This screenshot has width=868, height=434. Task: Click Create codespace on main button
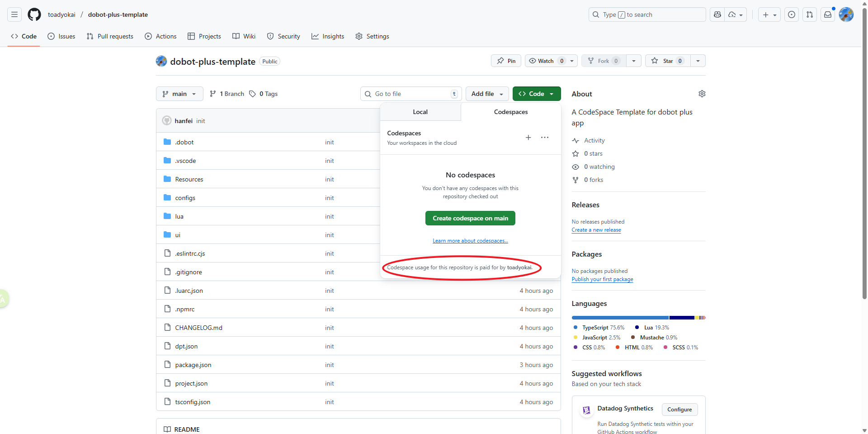[470, 218]
